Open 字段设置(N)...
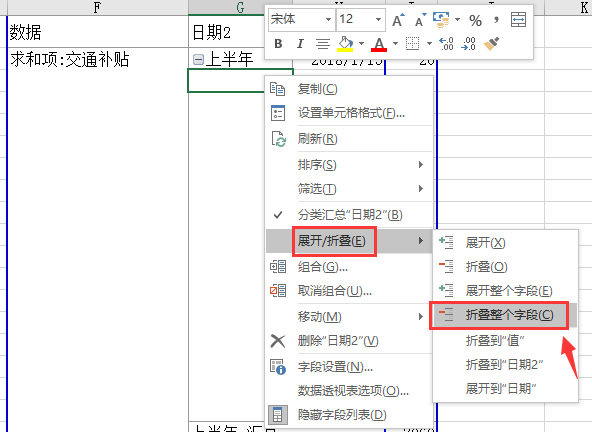 pyautogui.click(x=348, y=367)
